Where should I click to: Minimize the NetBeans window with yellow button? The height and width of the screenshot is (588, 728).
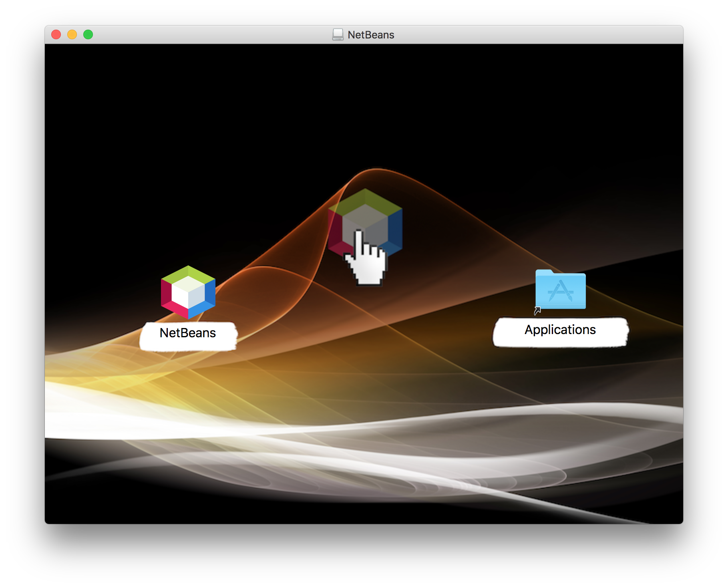point(72,34)
